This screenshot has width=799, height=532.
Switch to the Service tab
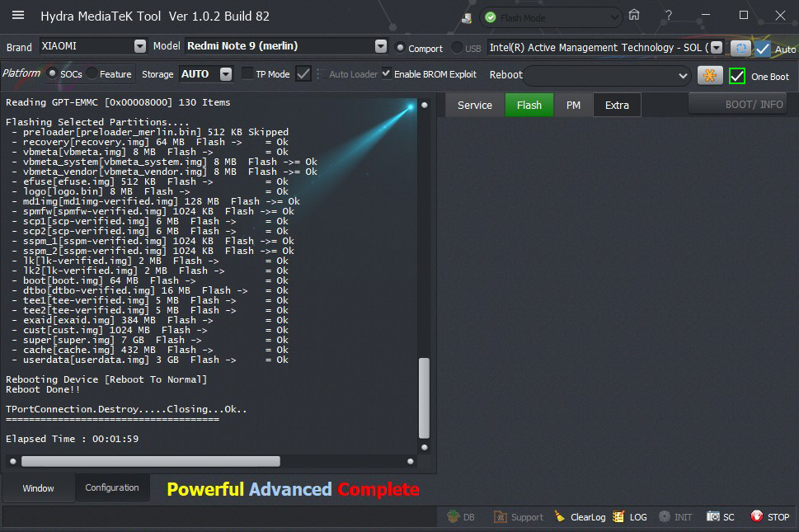click(474, 105)
